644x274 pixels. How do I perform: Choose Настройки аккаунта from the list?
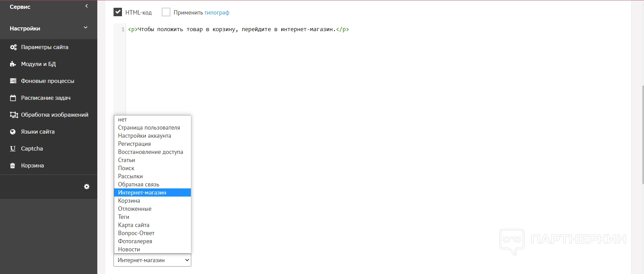pyautogui.click(x=152, y=136)
